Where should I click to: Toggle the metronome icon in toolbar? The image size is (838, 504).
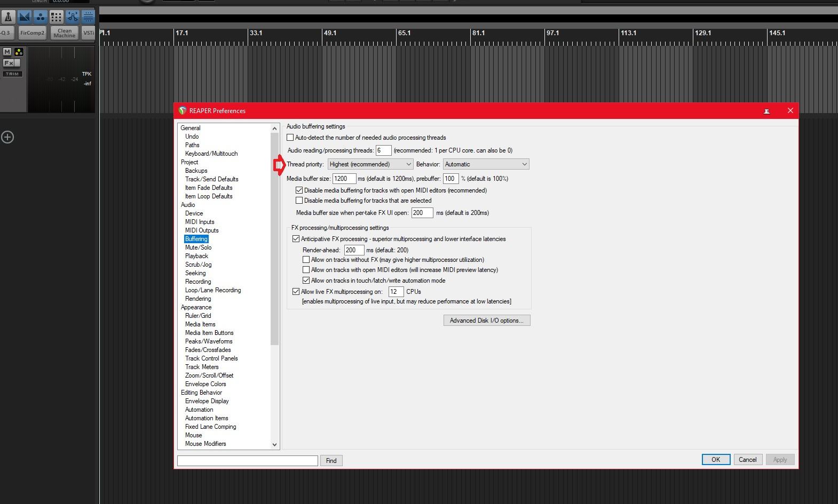(x=8, y=17)
